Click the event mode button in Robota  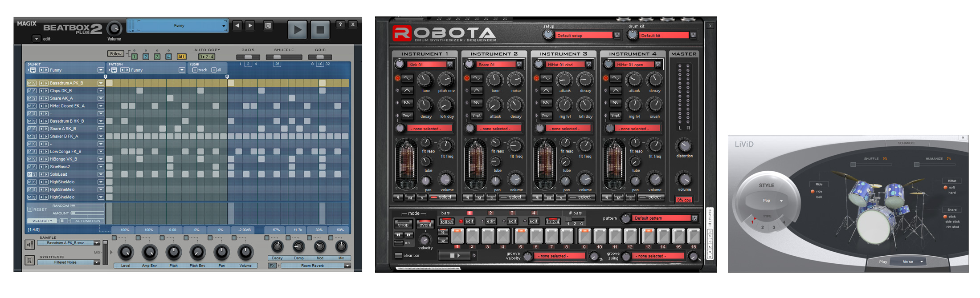click(425, 224)
